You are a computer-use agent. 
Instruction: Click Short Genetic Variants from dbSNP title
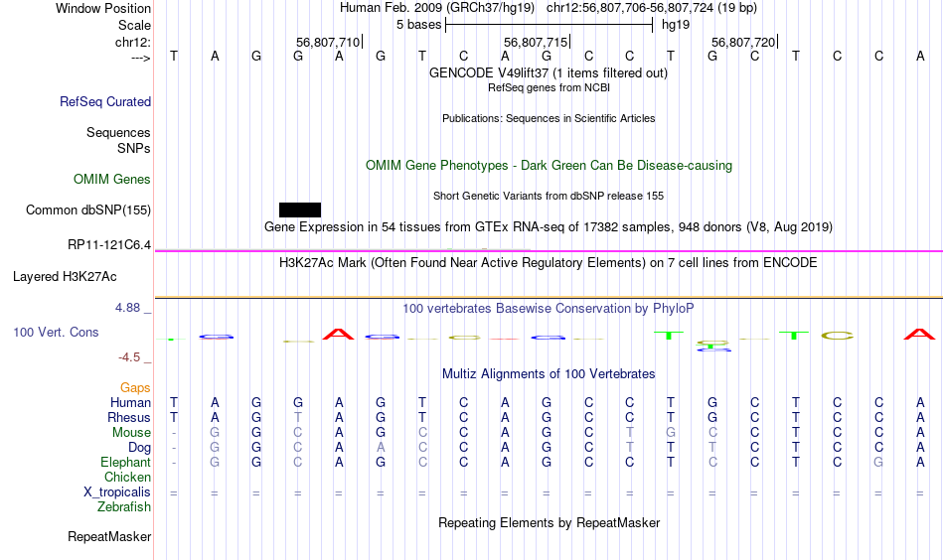click(549, 196)
